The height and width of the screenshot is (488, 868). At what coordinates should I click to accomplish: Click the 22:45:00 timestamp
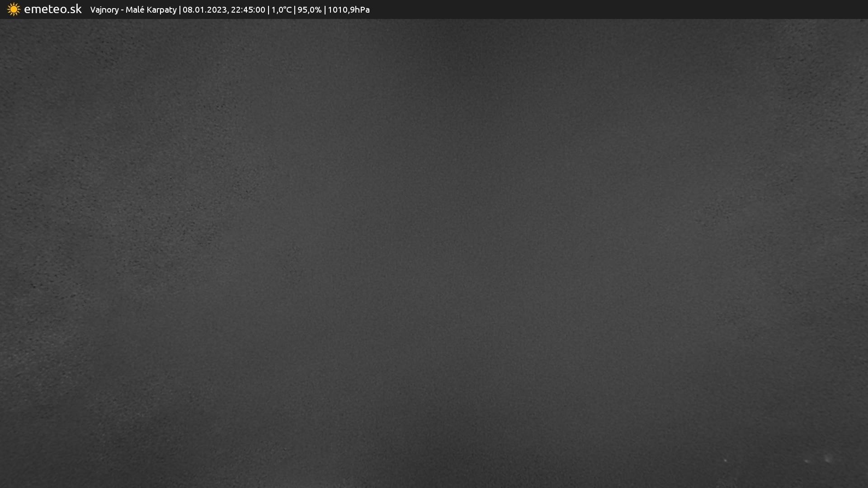click(248, 10)
